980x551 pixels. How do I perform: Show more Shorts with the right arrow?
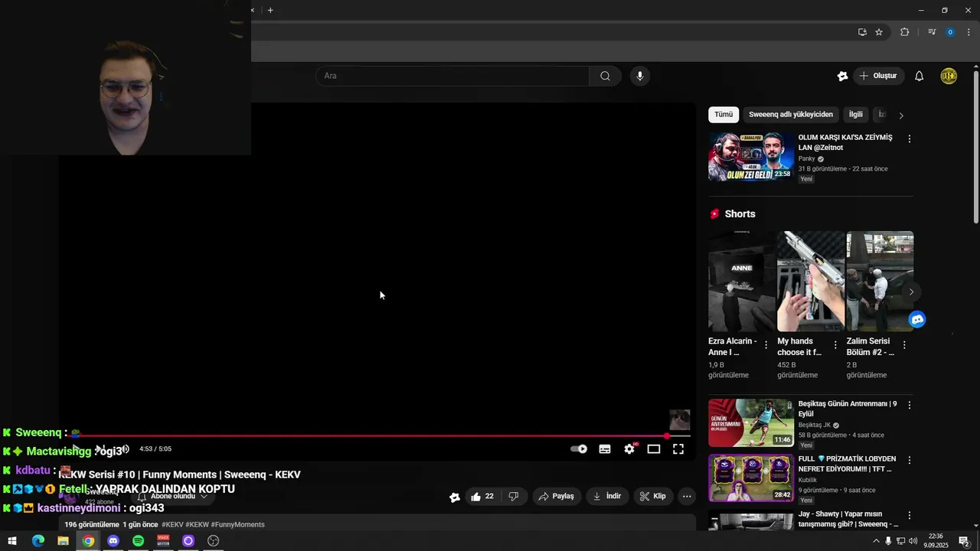click(911, 292)
